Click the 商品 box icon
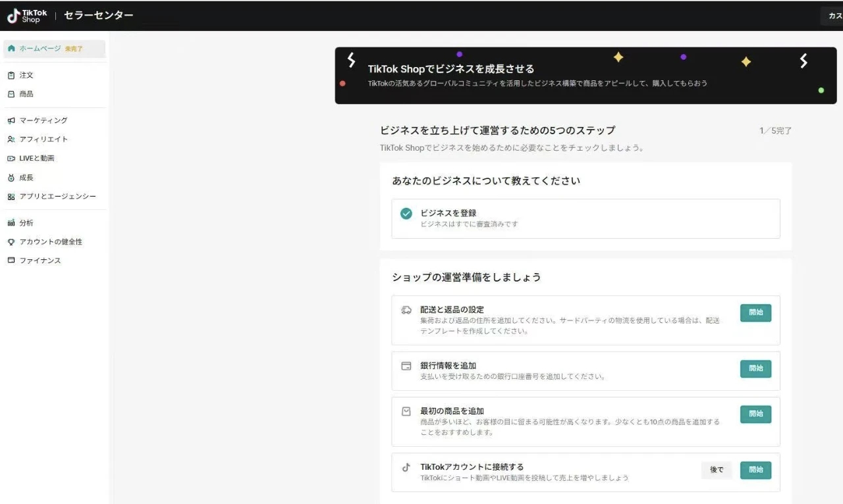The width and height of the screenshot is (843, 504). pos(11,94)
